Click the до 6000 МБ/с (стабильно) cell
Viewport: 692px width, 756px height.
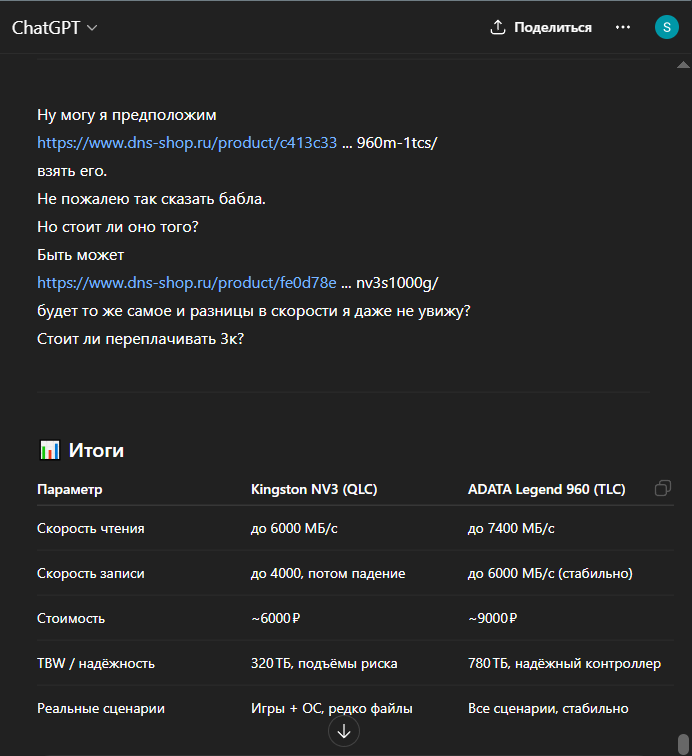(550, 573)
